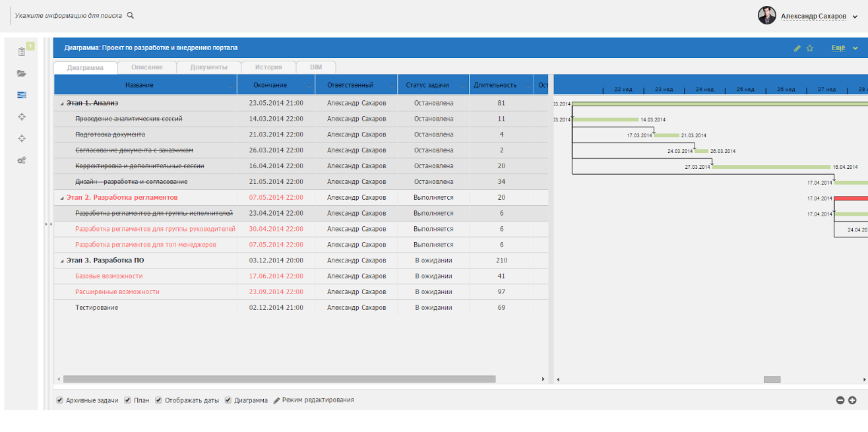Click the search magnifier icon

[131, 15]
